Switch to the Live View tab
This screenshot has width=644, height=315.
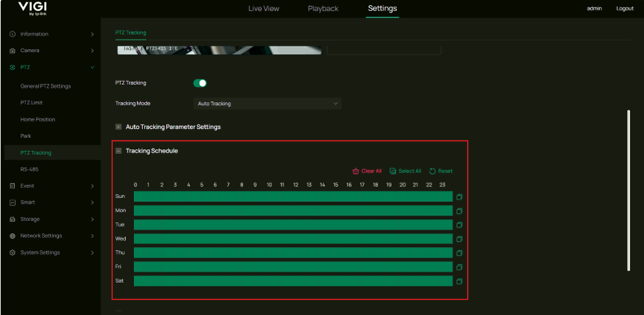[264, 9]
